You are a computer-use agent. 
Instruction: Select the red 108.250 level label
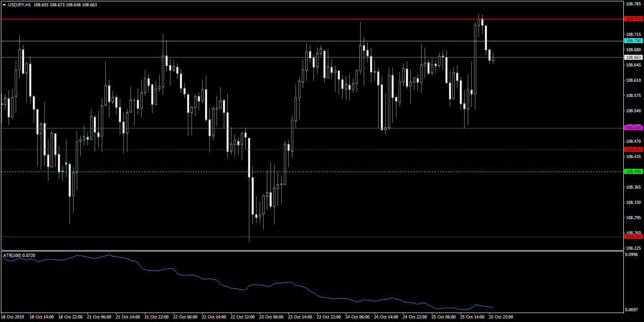634,237
